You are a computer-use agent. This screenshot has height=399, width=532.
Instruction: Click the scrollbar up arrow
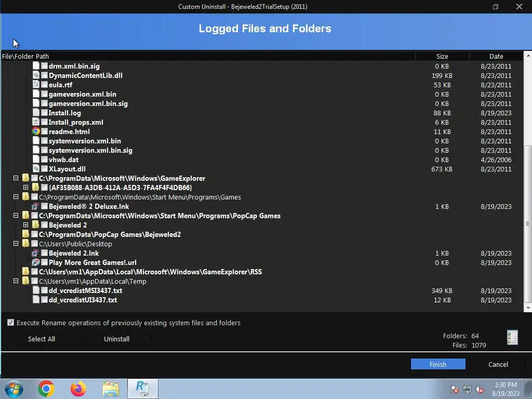[x=528, y=55]
